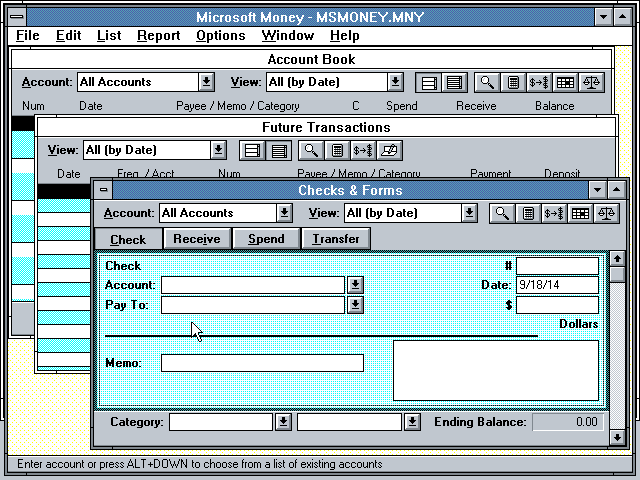Open the Options menu
Viewport: 640px width, 480px height.
tap(220, 35)
